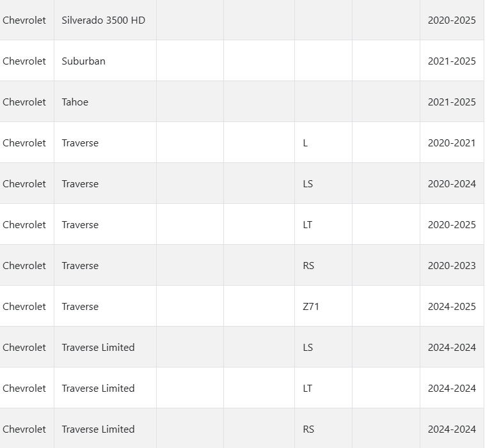Image resolution: width=492 pixels, height=448 pixels.
Task: Click the Tahoe model cell
Action: 75,102
